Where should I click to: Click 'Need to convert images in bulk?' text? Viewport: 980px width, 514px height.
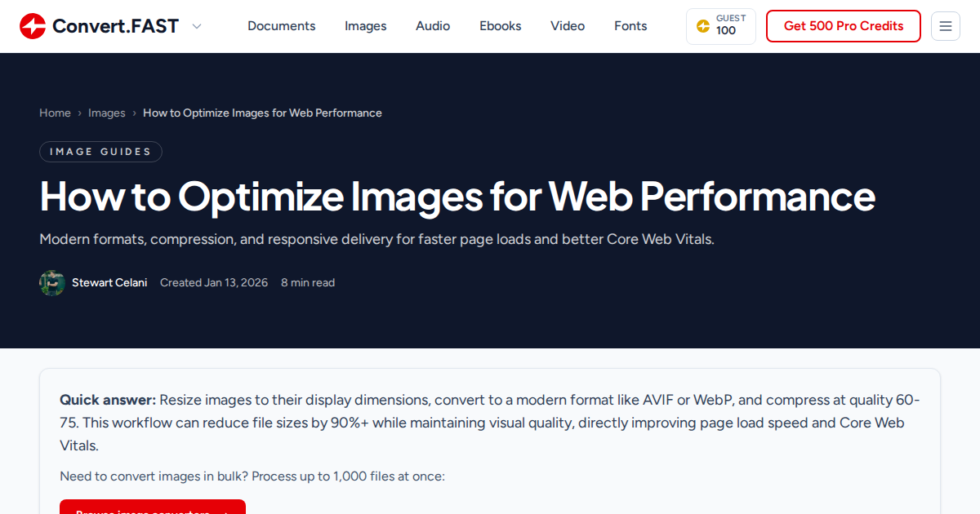point(154,476)
